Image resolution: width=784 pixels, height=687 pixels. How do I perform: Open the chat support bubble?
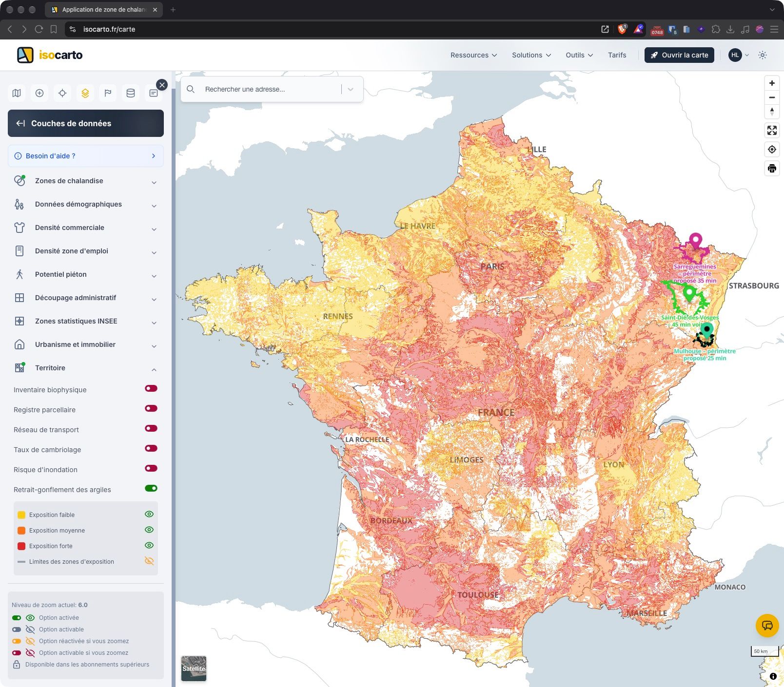(x=767, y=626)
